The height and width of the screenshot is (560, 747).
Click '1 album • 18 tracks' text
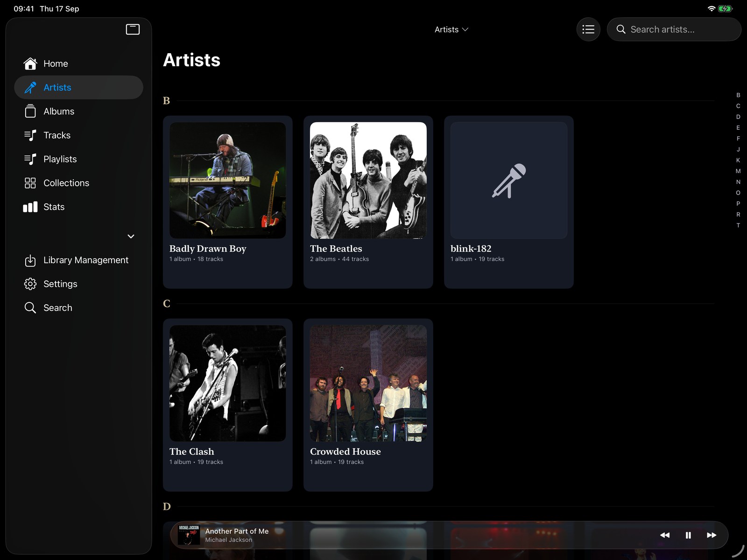point(196,259)
